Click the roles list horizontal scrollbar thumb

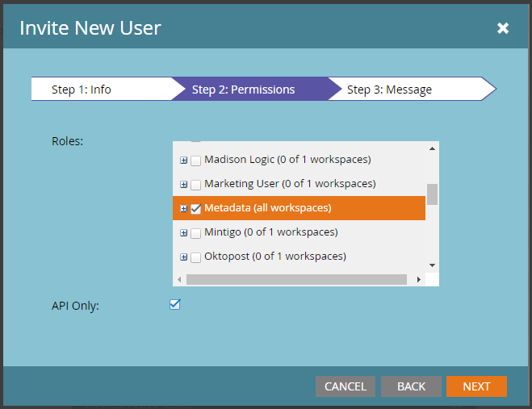pos(295,279)
